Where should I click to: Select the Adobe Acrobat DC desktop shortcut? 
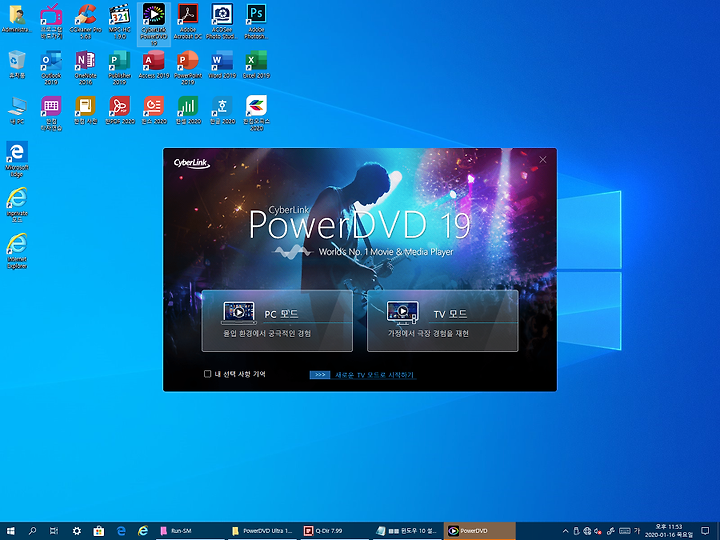point(188,21)
